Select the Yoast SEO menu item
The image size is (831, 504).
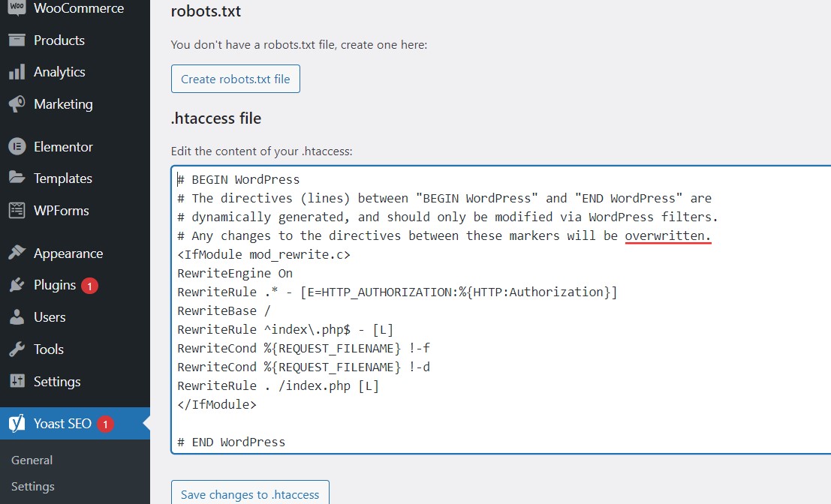[x=75, y=424]
